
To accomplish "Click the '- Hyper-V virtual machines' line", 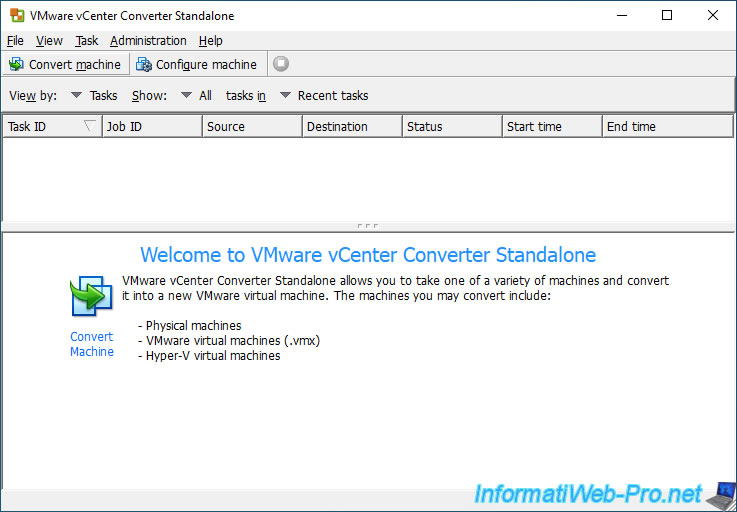I will pyautogui.click(x=209, y=355).
